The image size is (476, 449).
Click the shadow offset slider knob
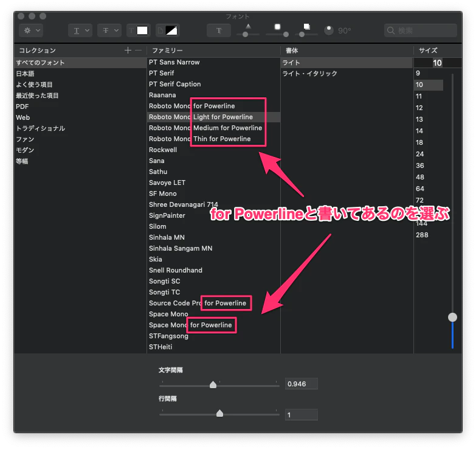click(302, 34)
